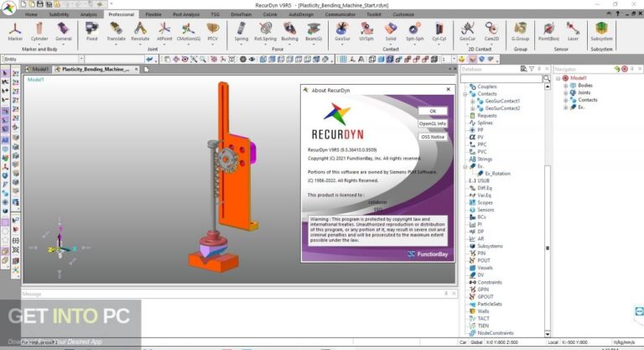
Task: Add a Fixed joint
Action: tap(91, 32)
